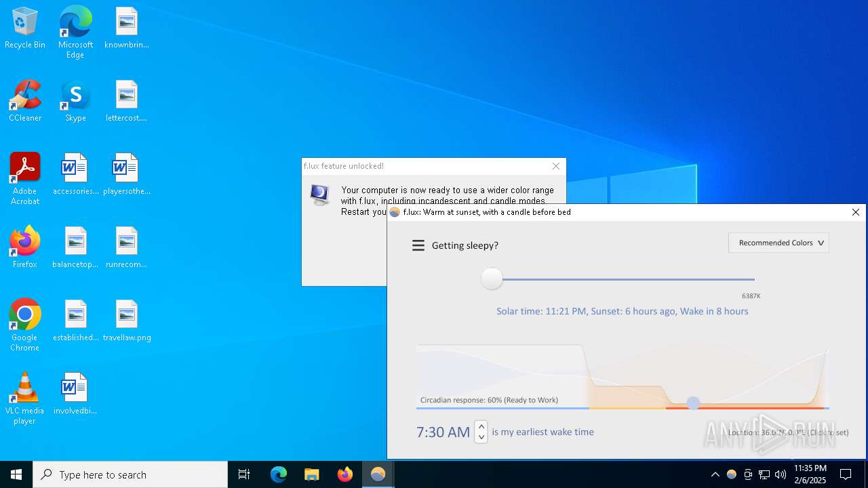Click the f.lux taskbar button
This screenshot has width=868, height=488.
click(378, 474)
